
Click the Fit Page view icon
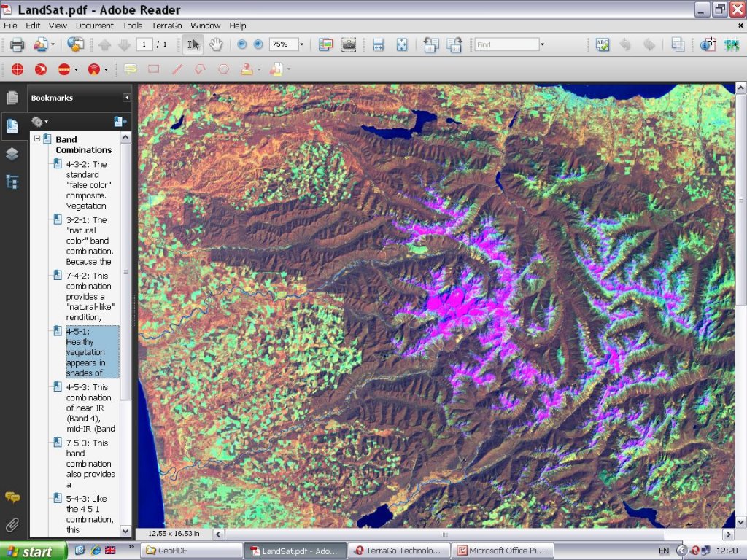(401, 44)
